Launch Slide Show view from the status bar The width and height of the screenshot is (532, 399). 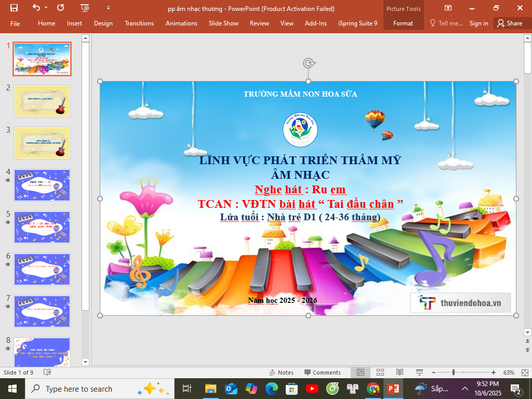click(x=419, y=373)
